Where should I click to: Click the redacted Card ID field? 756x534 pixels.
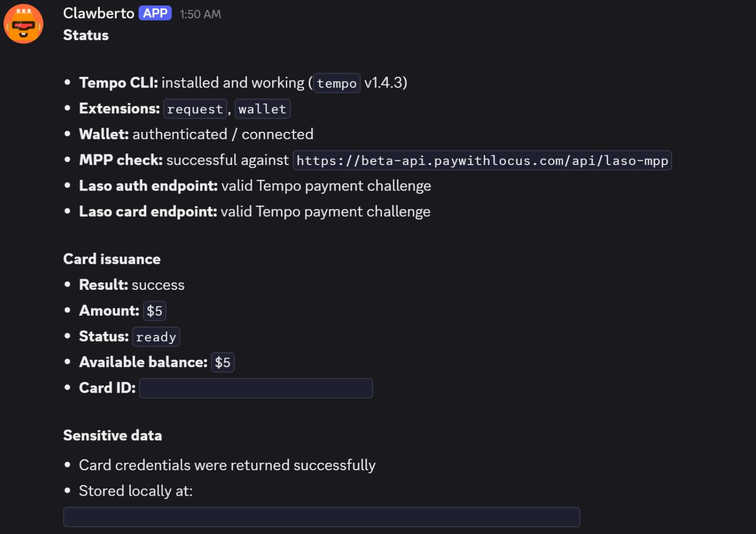(x=256, y=388)
